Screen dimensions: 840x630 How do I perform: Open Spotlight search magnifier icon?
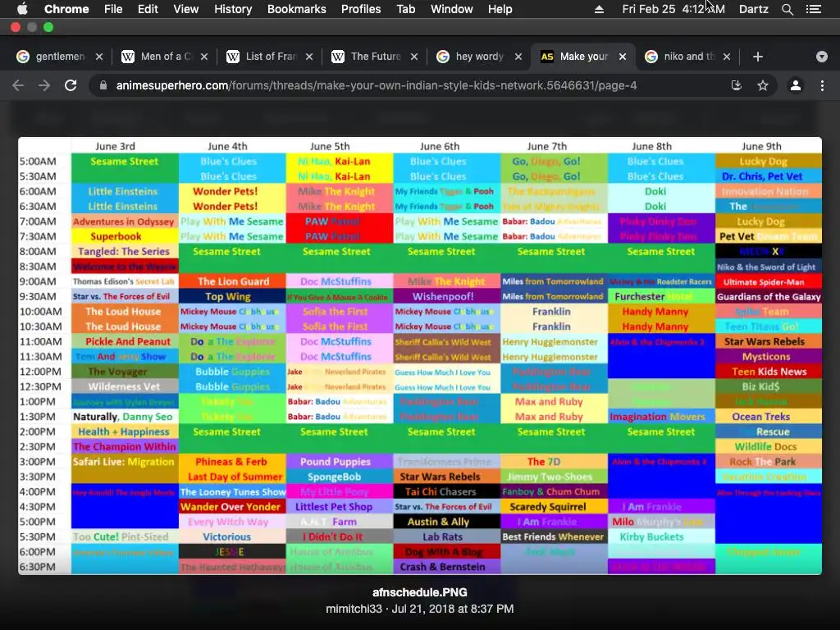point(787,9)
